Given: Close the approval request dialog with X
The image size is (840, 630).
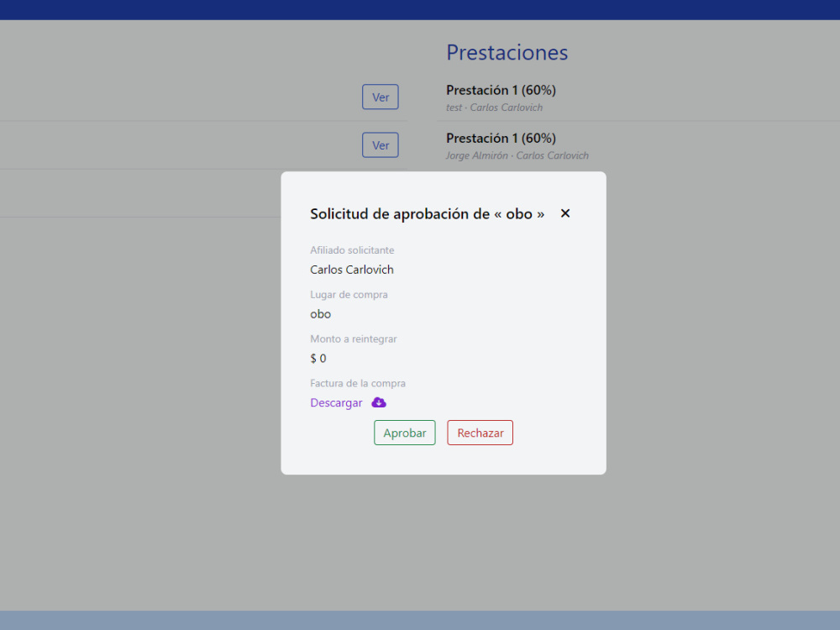Looking at the screenshot, I should pos(565,213).
